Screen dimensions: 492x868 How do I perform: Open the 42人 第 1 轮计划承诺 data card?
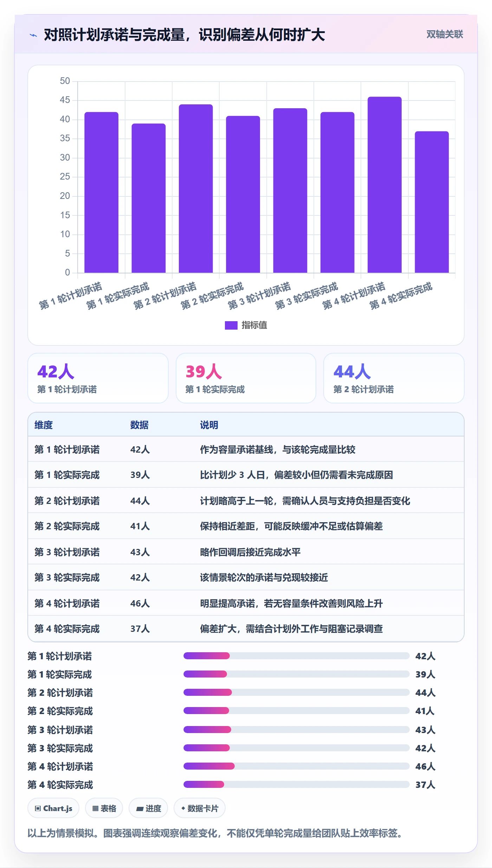[98, 378]
